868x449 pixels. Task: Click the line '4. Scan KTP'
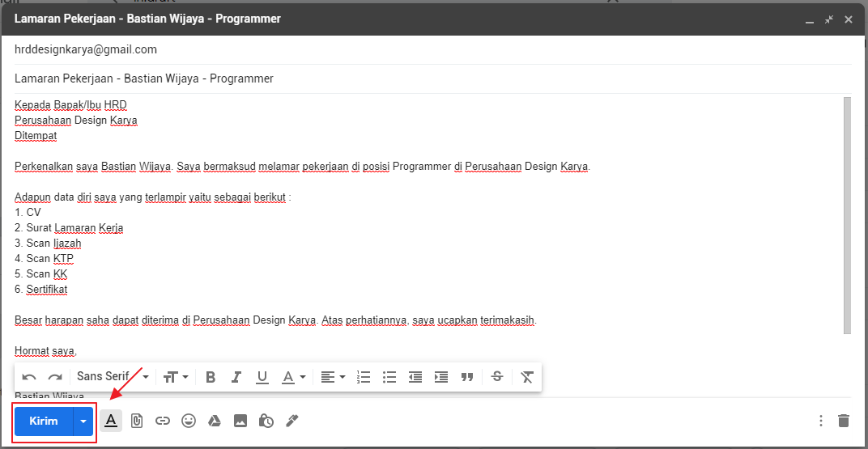click(44, 259)
